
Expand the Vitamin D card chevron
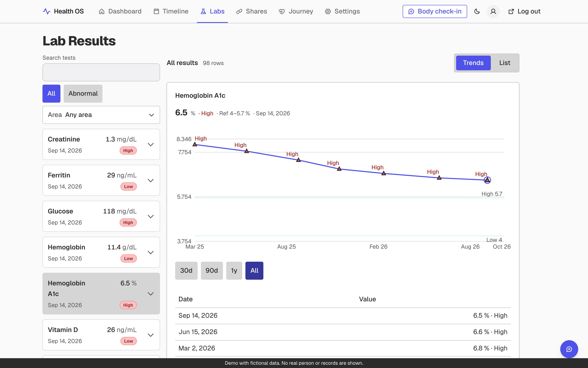151,335
